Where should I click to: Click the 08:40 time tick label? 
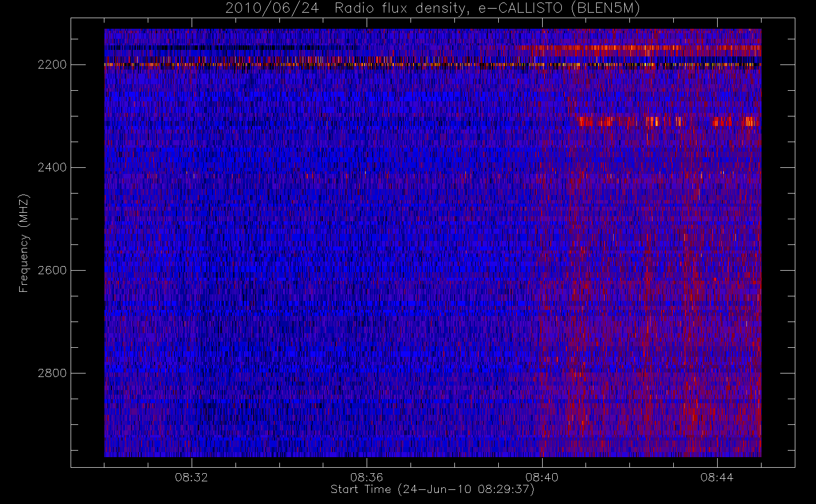542,477
